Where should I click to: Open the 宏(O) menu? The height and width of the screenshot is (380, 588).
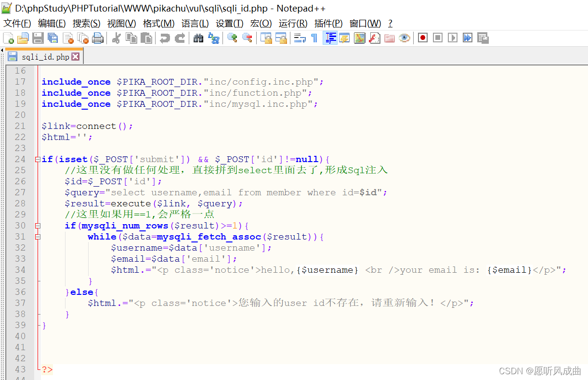point(261,24)
